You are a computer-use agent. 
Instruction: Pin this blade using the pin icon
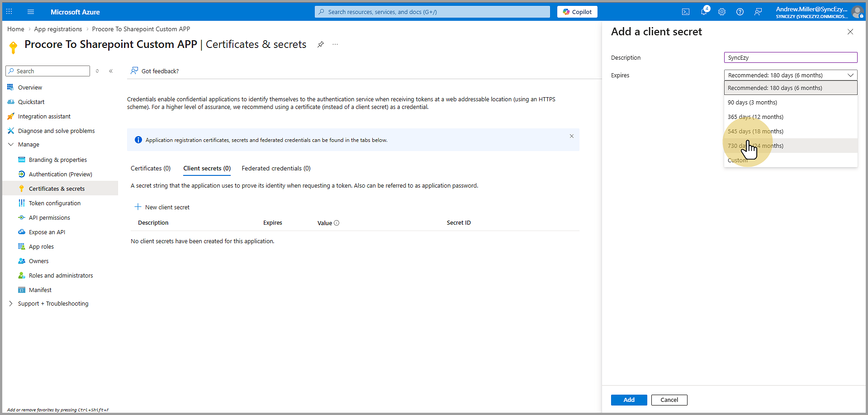click(320, 44)
